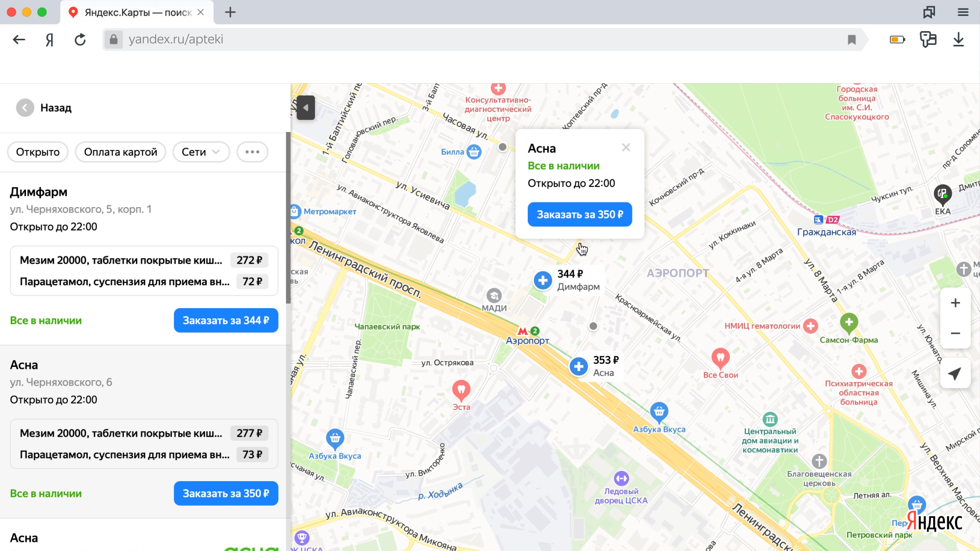Order from Димфарм for 344 ₽
This screenshot has height=551, width=980.
(226, 320)
